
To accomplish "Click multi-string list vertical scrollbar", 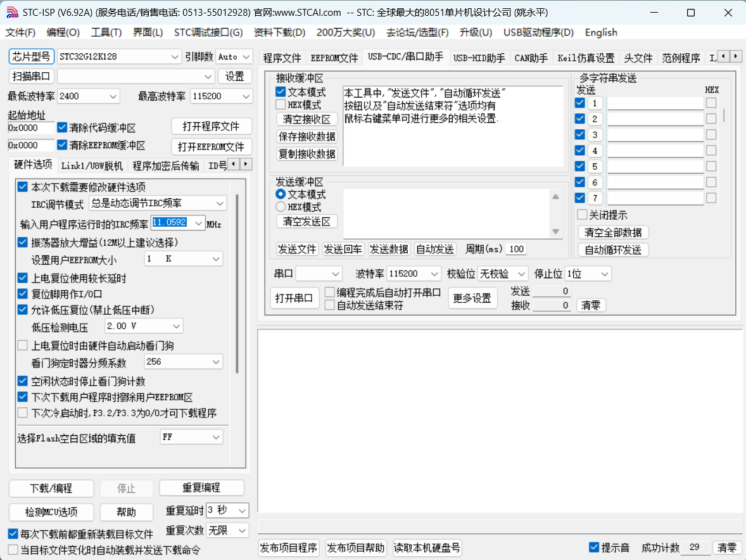I will click(x=724, y=115).
